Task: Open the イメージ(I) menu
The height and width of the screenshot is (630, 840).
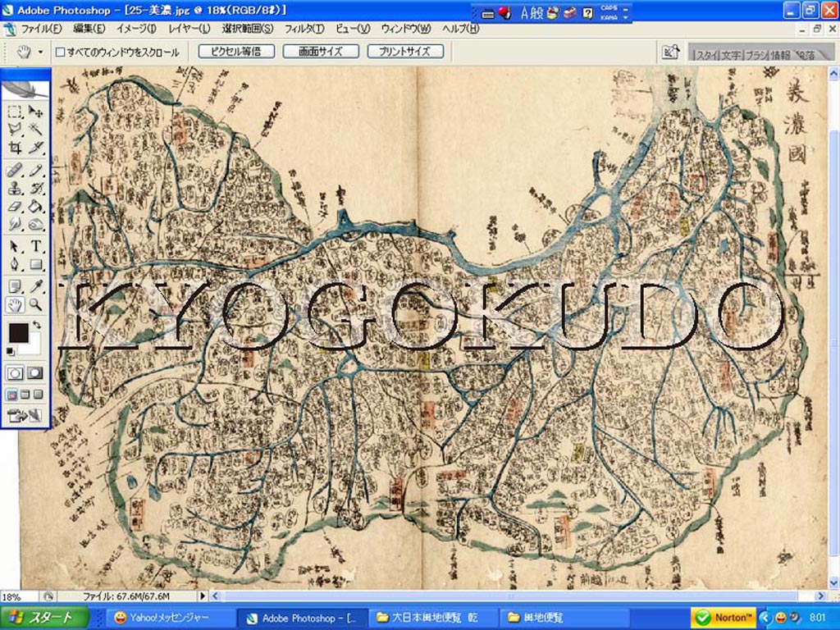Action: point(137,29)
